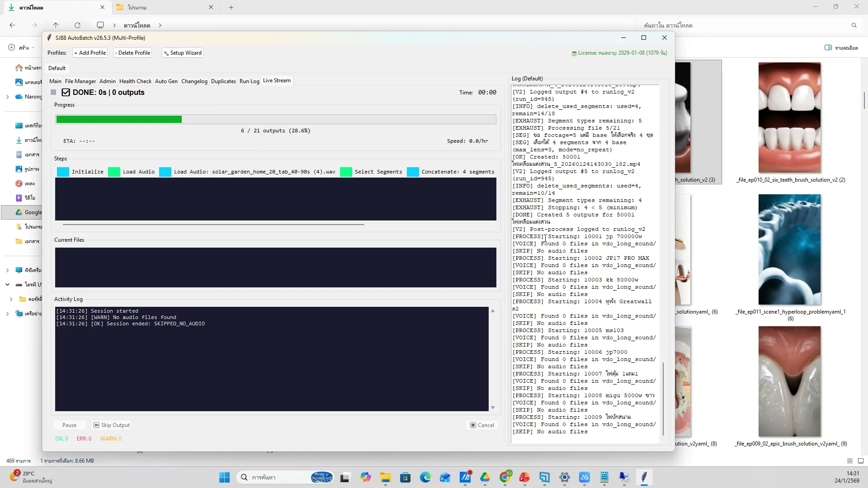Open Microsoft Edge in the taskbar

(425, 477)
